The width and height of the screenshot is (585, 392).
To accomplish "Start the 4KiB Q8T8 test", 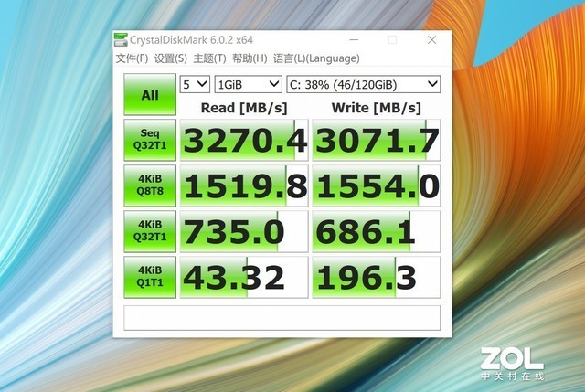I will [x=150, y=185].
